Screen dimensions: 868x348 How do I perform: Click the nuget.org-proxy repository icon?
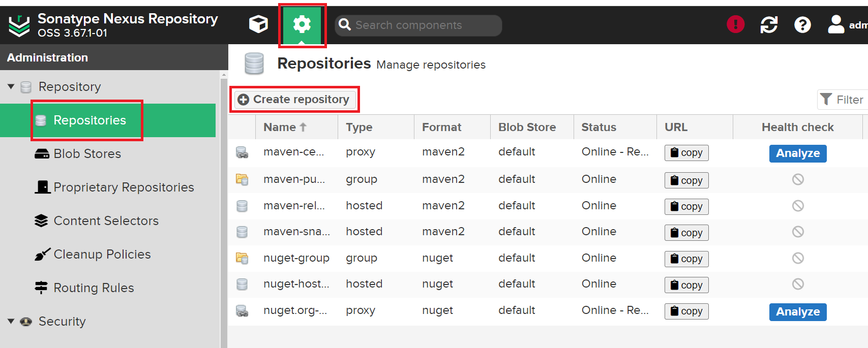[242, 310]
